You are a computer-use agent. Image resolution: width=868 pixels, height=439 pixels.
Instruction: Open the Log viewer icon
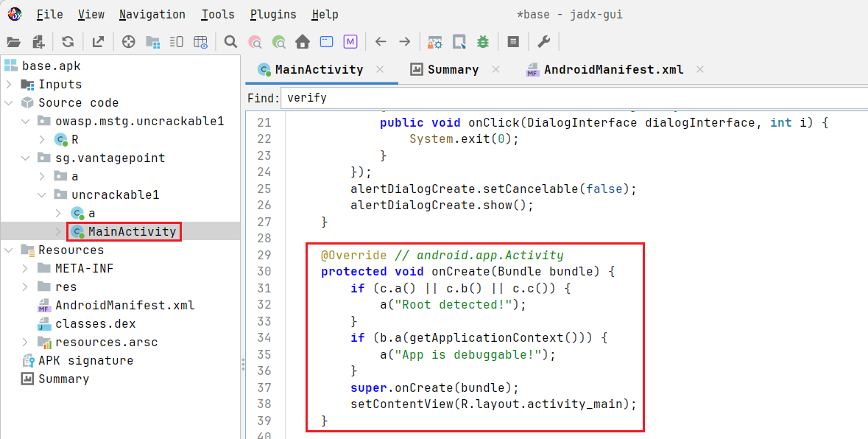click(513, 42)
